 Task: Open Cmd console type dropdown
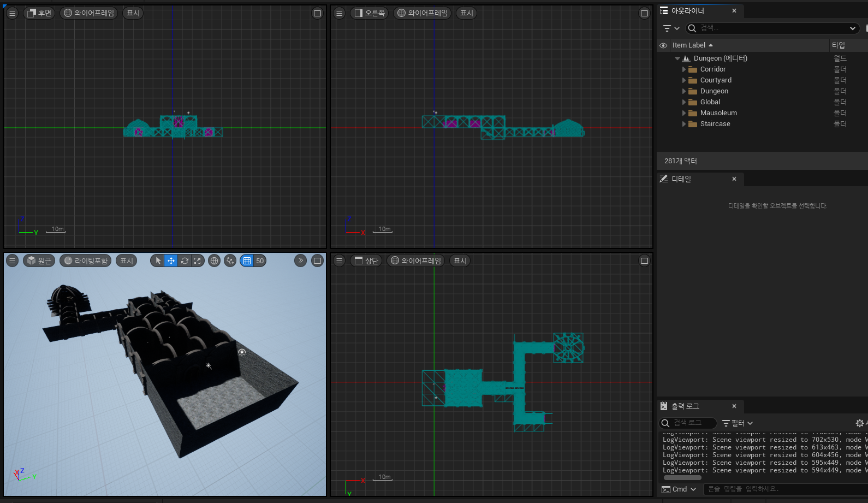[679, 489]
